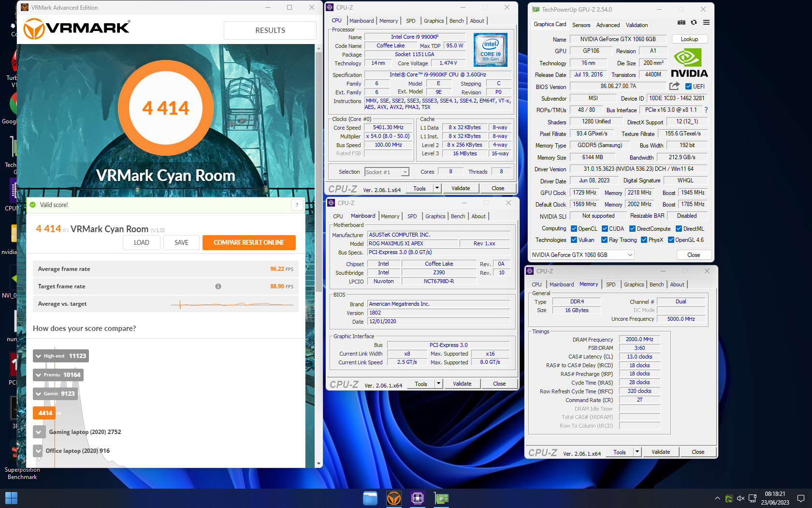The image size is (812, 508).
Task: Open Windows Start menu
Action: (x=11, y=498)
